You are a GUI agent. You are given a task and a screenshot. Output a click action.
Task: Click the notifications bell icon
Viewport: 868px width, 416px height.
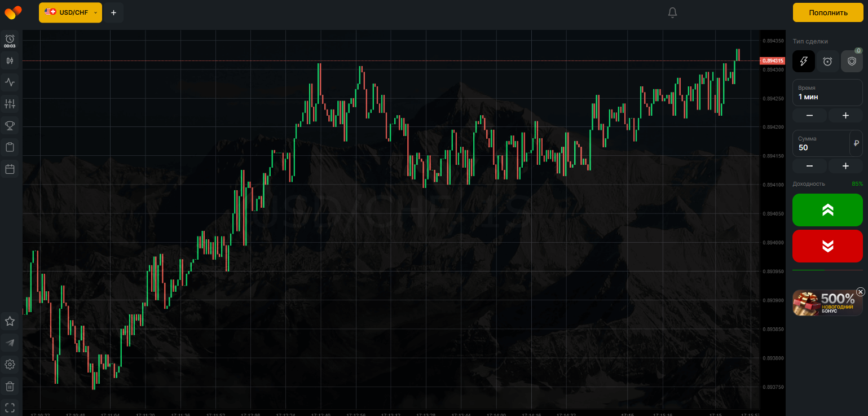[672, 12]
